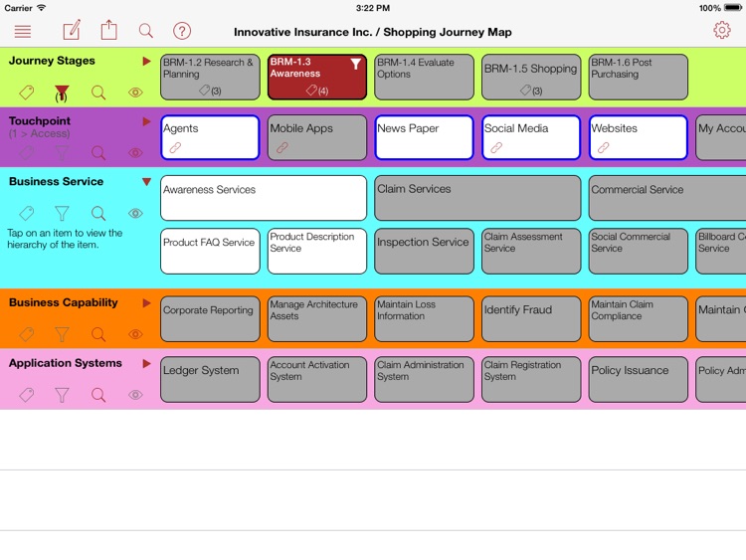The image size is (746, 560).
Task: Tap the tag icon in Application Systems
Action: (27, 395)
